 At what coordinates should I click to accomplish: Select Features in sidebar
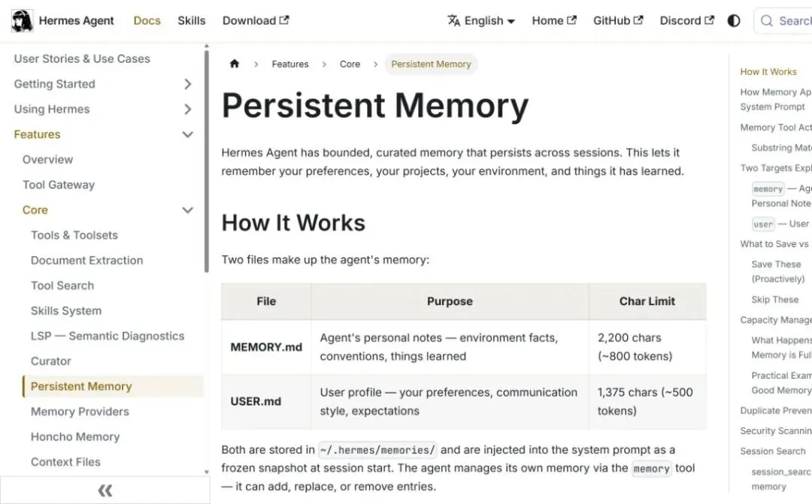click(x=38, y=134)
